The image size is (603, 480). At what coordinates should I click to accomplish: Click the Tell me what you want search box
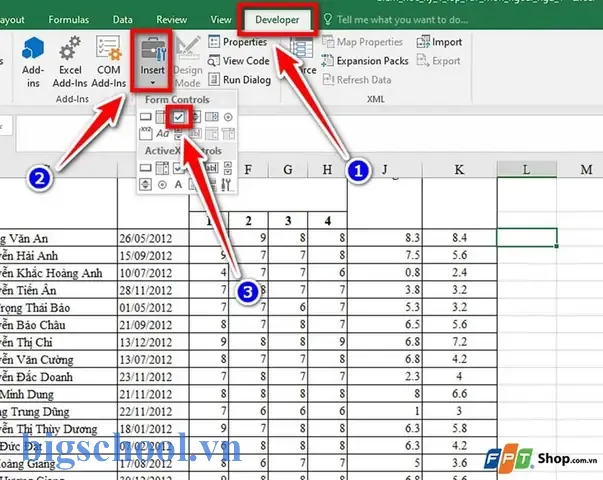coord(396,20)
